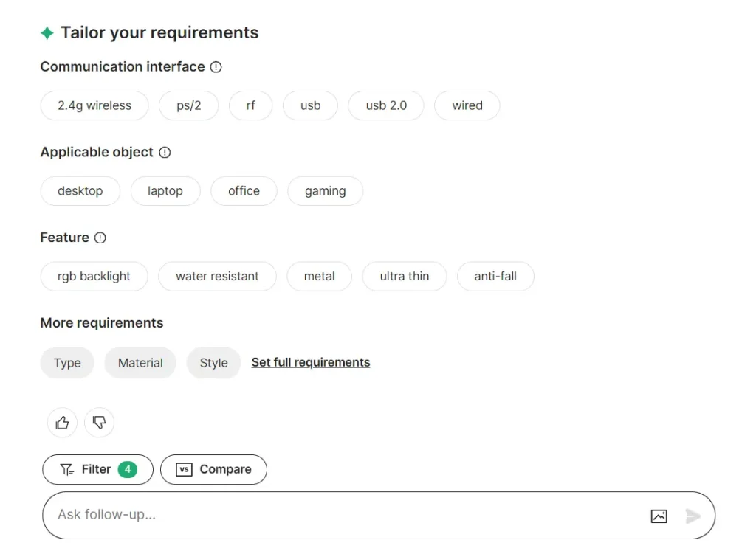Enable the gaming applicable object chip
The width and height of the screenshot is (756, 554).
pyautogui.click(x=325, y=191)
